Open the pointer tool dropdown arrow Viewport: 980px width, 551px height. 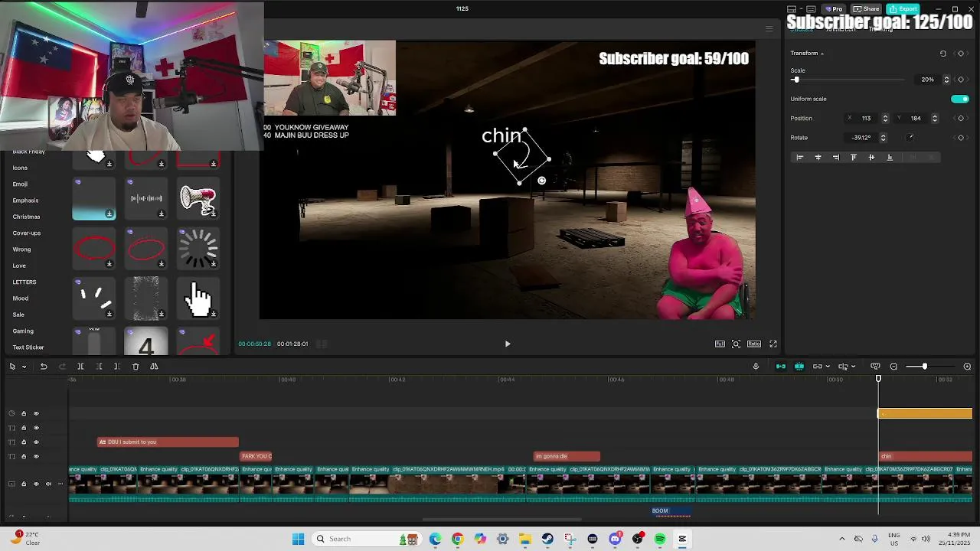pyautogui.click(x=24, y=367)
